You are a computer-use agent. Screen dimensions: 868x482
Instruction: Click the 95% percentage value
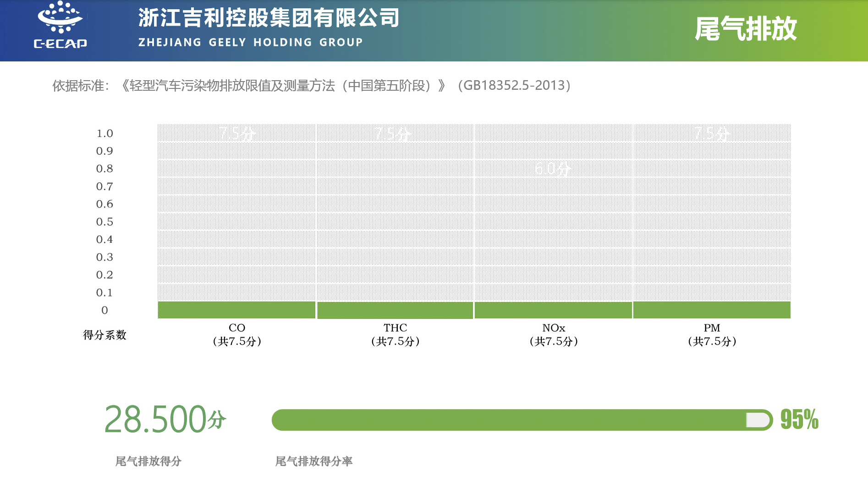(x=799, y=420)
